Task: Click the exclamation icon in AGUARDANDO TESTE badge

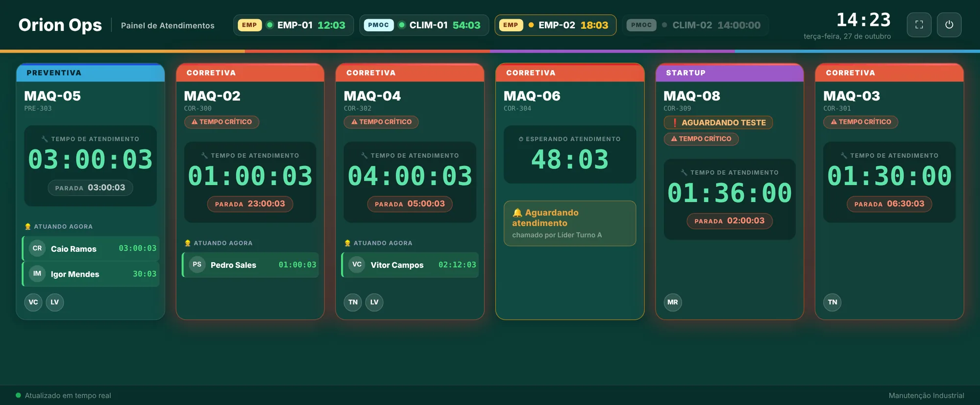Action: click(675, 122)
